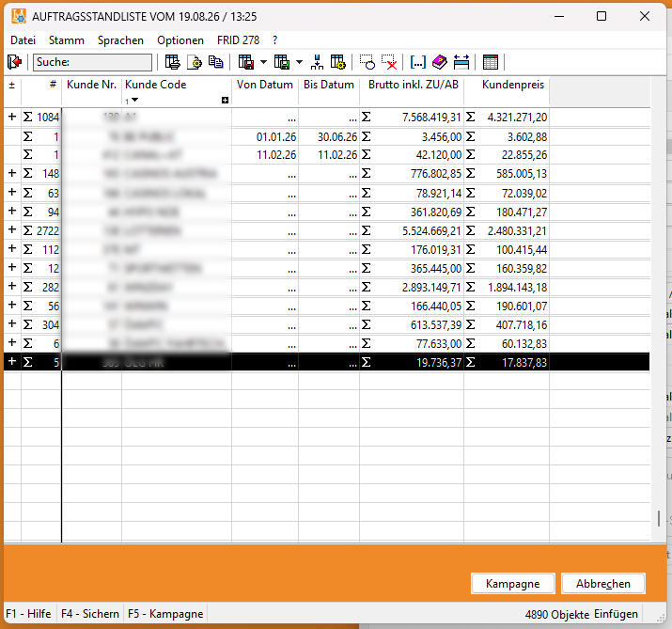The image size is (672, 629).
Task: Click the print list toolbar icon
Action: coord(173,62)
